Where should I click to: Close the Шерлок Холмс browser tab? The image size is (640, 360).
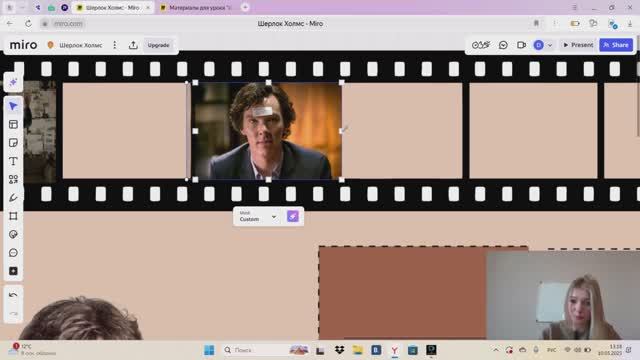[x=148, y=7]
